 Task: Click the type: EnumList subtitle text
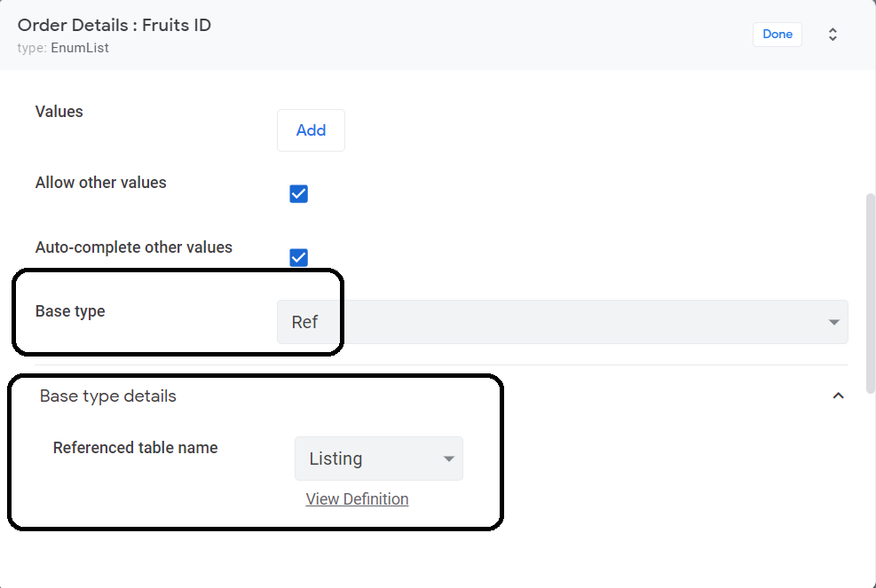[x=62, y=48]
